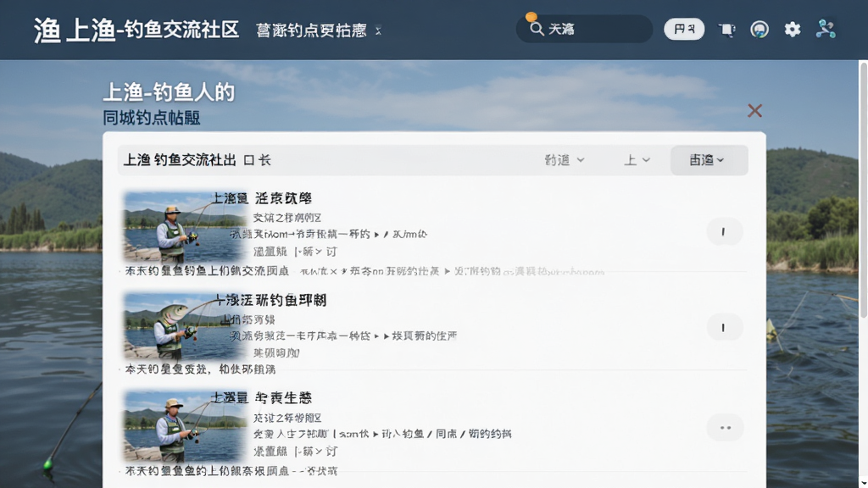
Task: Open the highlighted rightmost filter dropdown
Action: 709,160
